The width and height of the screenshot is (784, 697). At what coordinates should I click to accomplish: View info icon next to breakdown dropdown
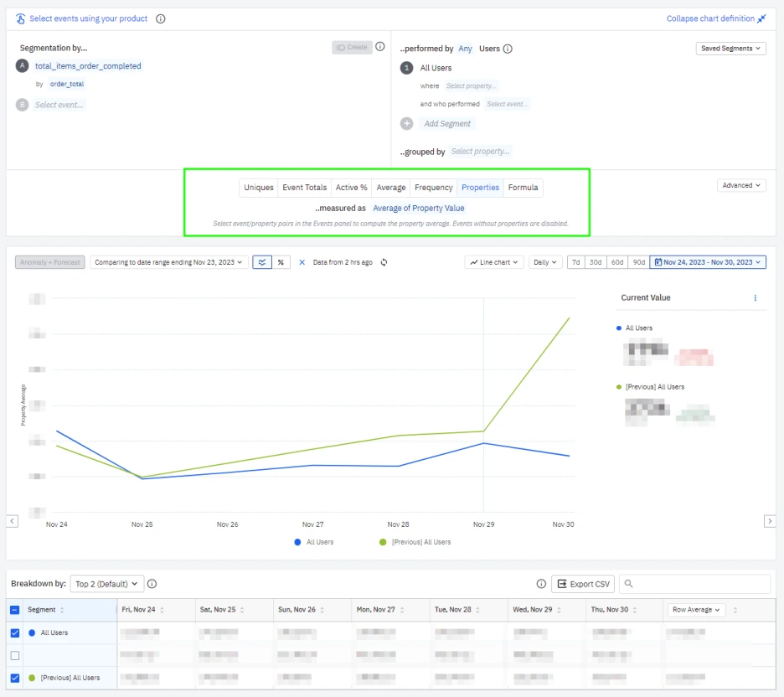point(152,584)
